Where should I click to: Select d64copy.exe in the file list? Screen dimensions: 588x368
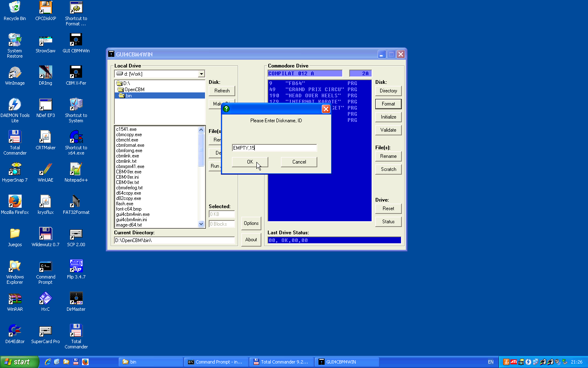129,193
